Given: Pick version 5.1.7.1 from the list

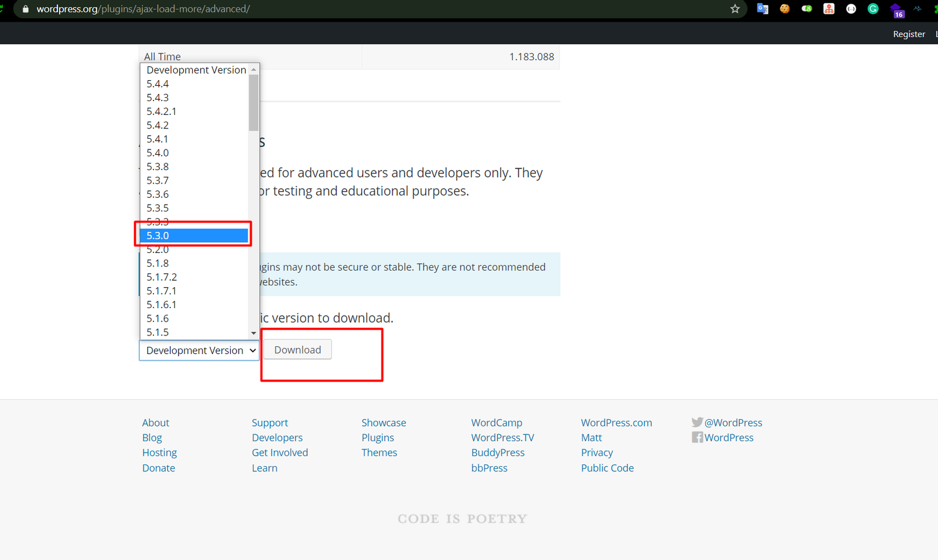Looking at the screenshot, I should pyautogui.click(x=194, y=291).
